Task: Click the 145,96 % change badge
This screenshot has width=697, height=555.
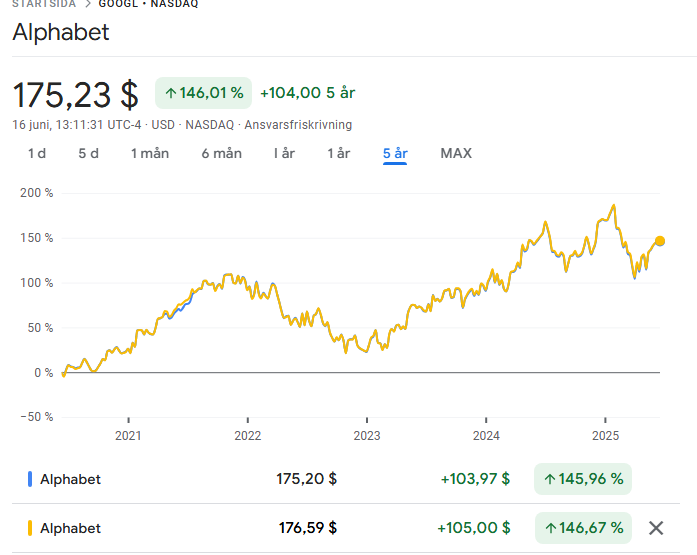Action: (x=583, y=479)
